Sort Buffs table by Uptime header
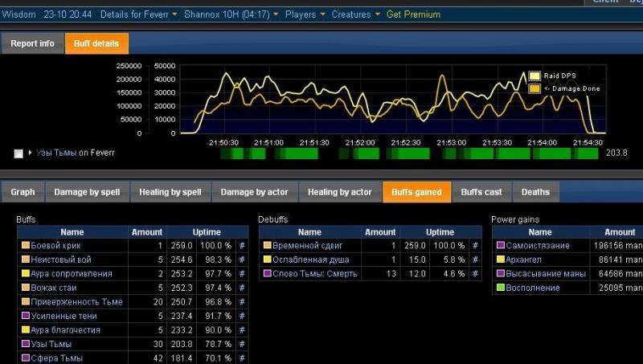The height and width of the screenshot is (364, 643). [207, 232]
